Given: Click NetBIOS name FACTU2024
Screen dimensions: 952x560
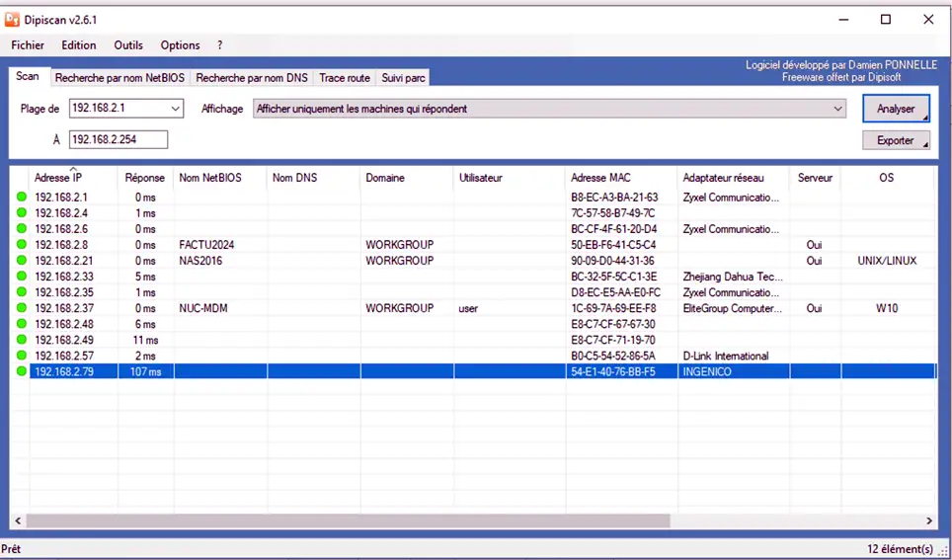Looking at the screenshot, I should pyautogui.click(x=206, y=245).
